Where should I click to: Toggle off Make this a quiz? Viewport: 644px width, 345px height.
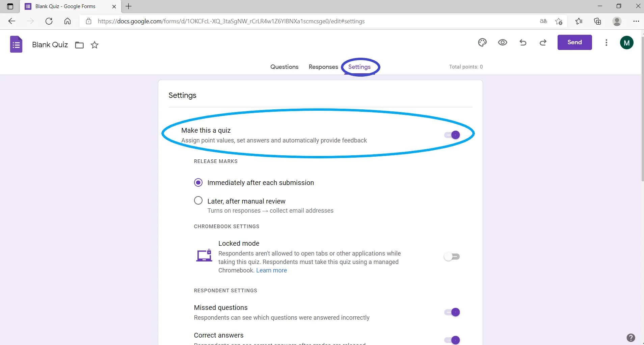coord(452,135)
